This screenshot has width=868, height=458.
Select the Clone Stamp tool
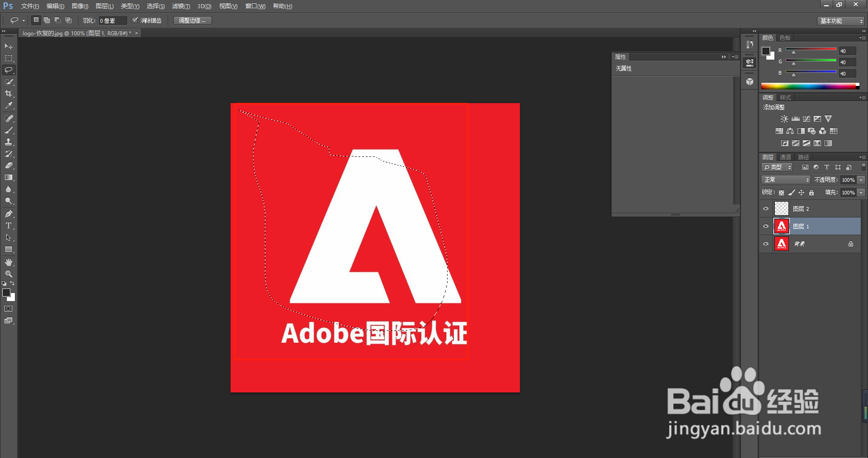pos(9,142)
